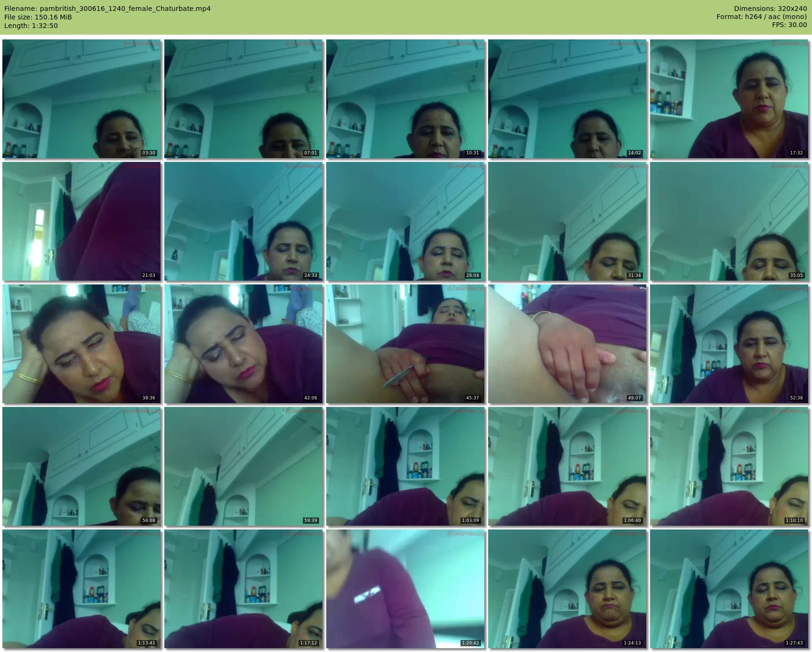Select the frame marked 07:01
812x652 pixels.
[244, 99]
